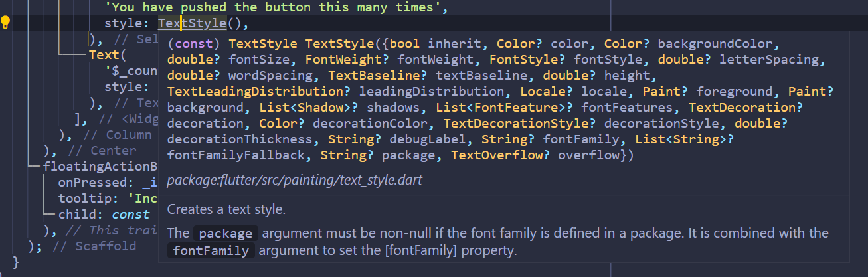Click the 'fontFamily' inline code in the documentation

pos(211,251)
